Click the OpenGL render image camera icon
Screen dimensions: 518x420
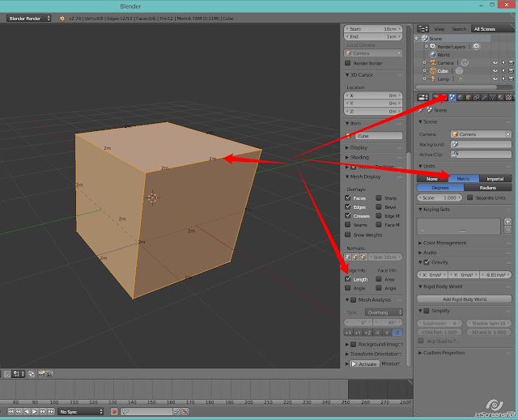(x=41, y=374)
